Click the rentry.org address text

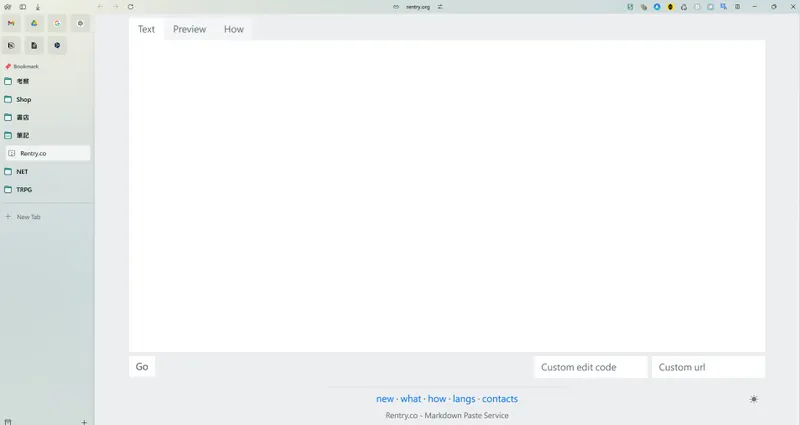[x=418, y=7]
